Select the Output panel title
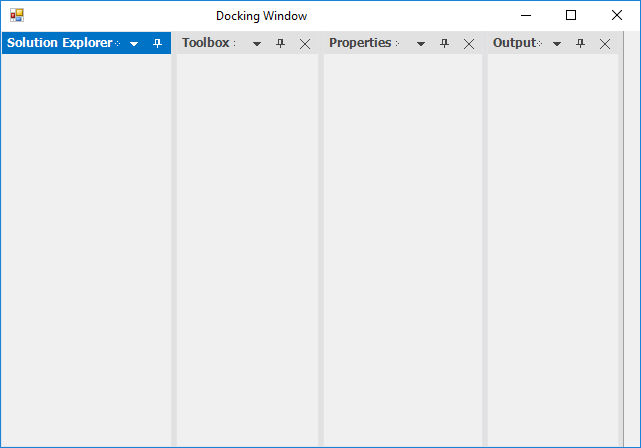Viewport: 641px width, 448px height. coord(515,43)
